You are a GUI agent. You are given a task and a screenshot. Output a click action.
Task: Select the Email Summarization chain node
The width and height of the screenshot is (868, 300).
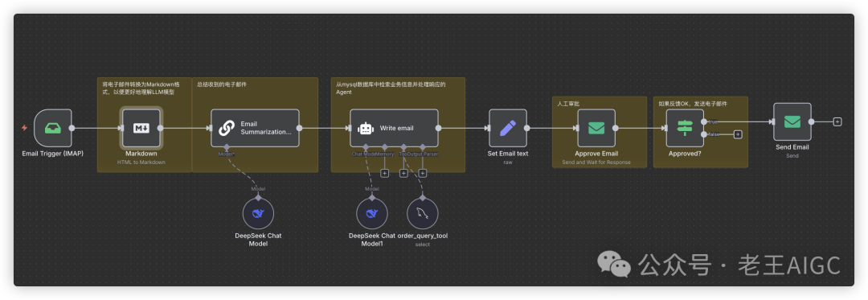pyautogui.click(x=256, y=128)
